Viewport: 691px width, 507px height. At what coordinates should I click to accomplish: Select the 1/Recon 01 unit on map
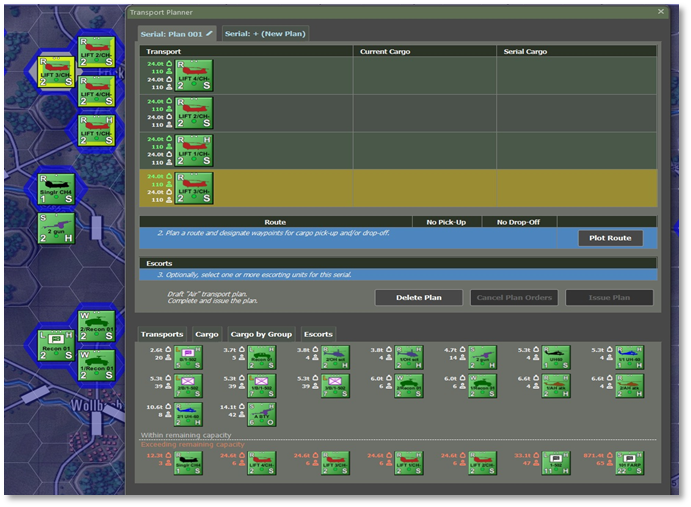point(96,360)
